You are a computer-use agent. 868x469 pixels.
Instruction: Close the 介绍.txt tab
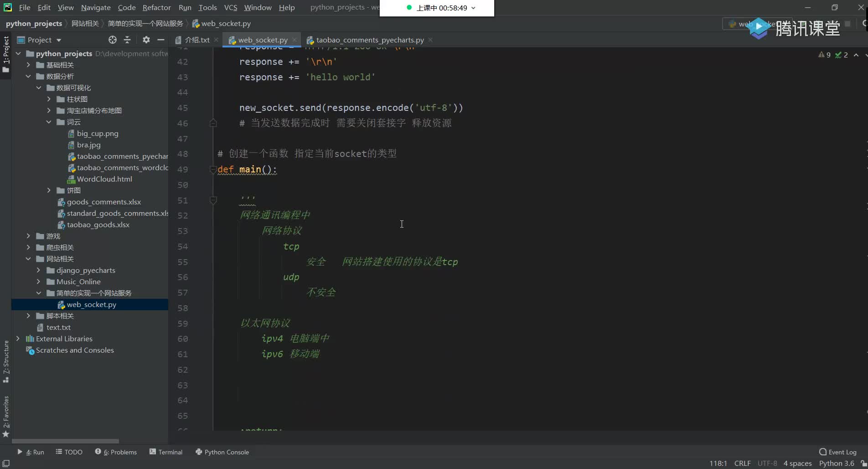click(216, 40)
